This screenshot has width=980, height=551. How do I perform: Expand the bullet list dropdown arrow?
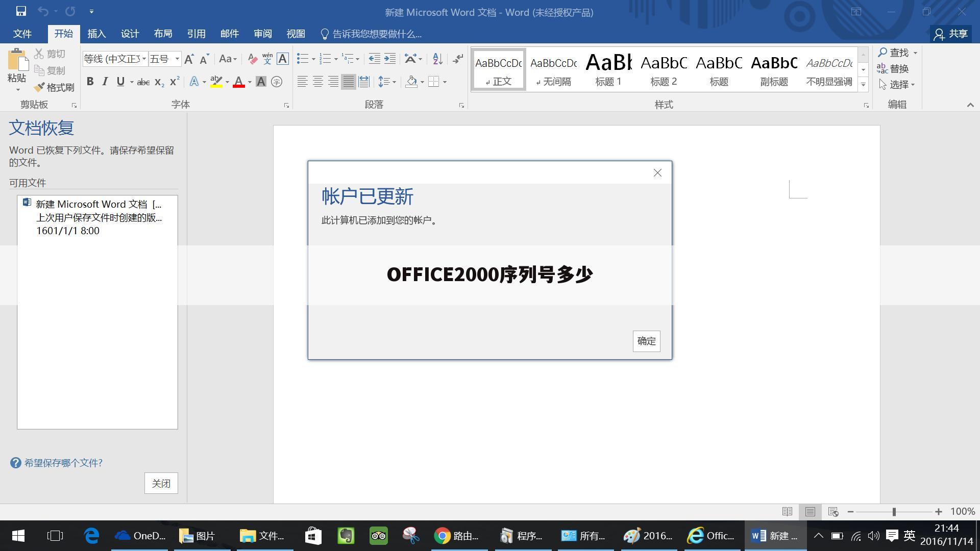313,59
